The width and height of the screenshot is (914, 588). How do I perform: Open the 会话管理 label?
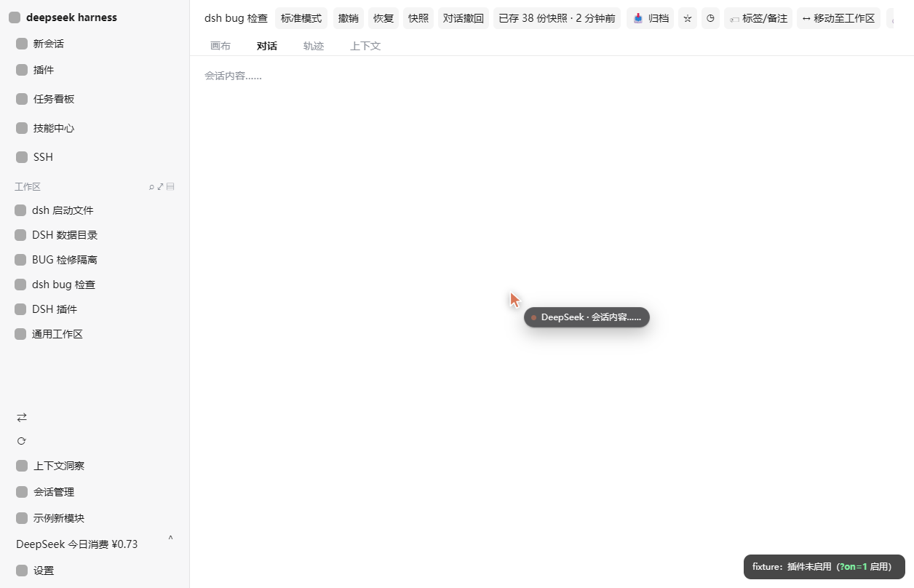(x=54, y=492)
